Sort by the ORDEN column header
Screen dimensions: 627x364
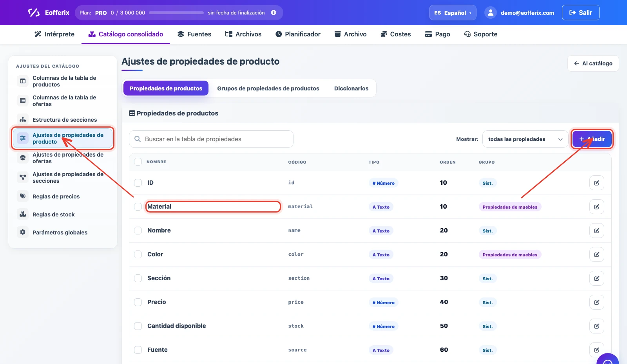448,162
